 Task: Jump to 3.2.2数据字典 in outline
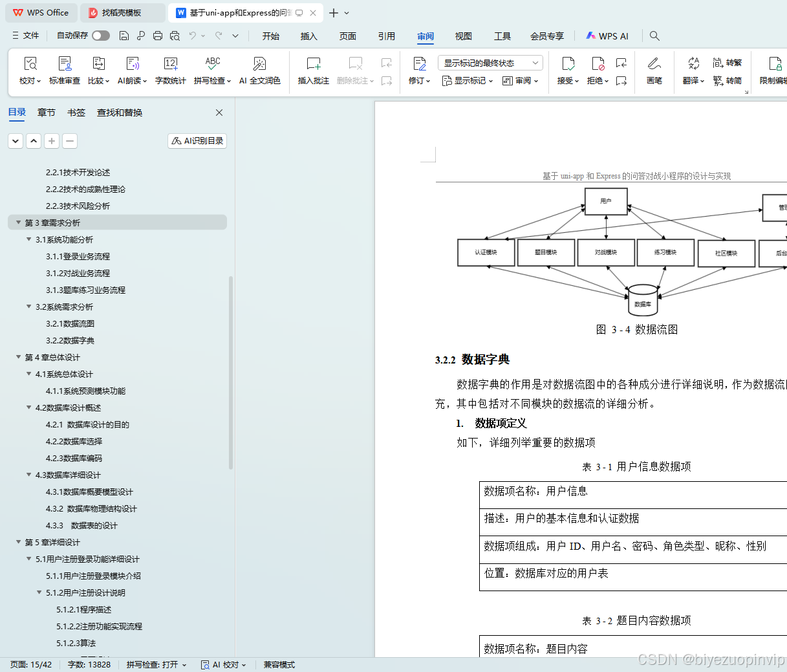coord(70,340)
